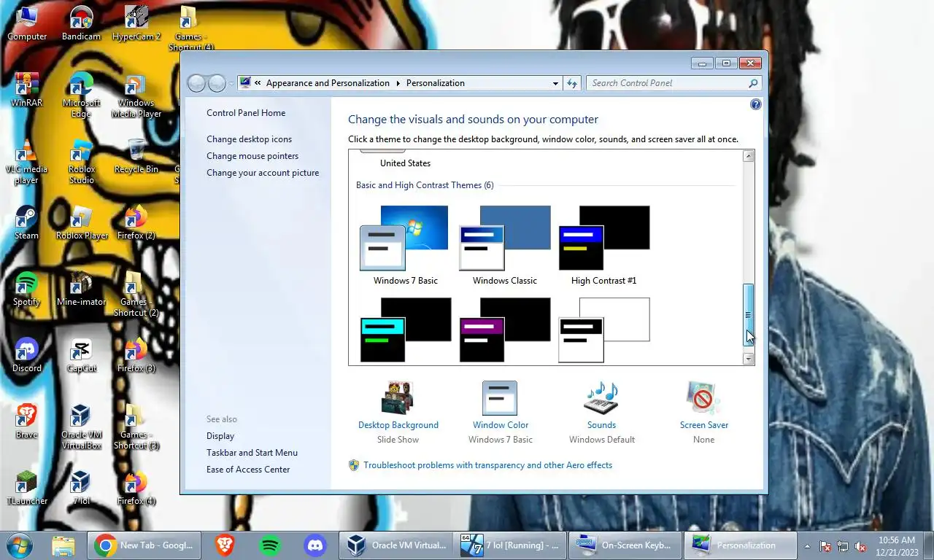Open the Chrome New Tab taskbar button
Image resolution: width=934 pixels, height=560 pixels.
tap(144, 545)
